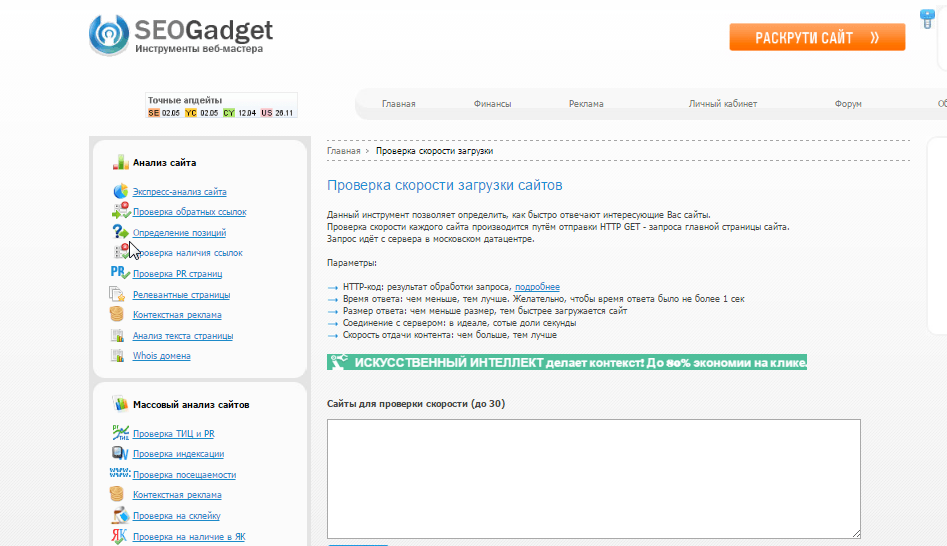
Task: Open the Анализ текста страницы link
Action: pos(183,336)
